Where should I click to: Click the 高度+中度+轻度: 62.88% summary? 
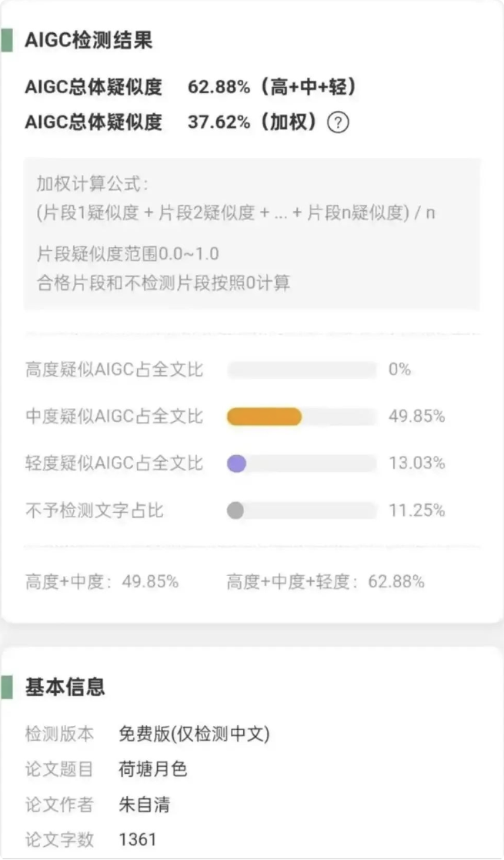point(325,582)
